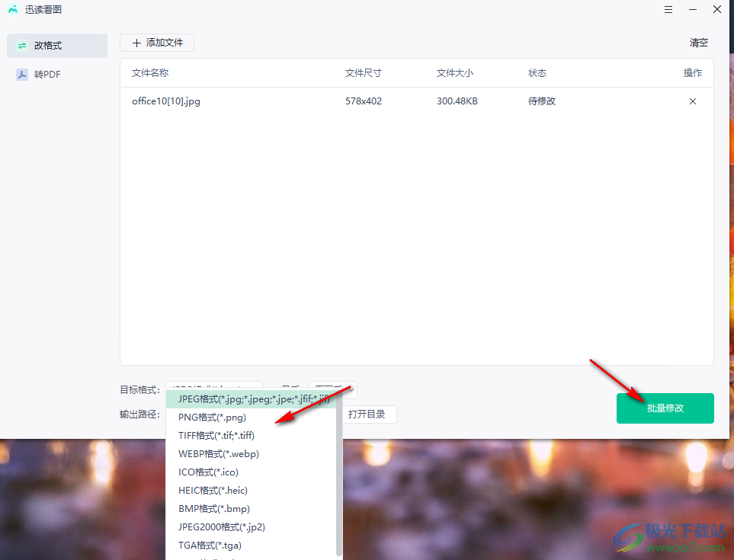The width and height of the screenshot is (734, 560).
Task: Choose BMP格式(*.bmp) from the list
Action: [251, 508]
